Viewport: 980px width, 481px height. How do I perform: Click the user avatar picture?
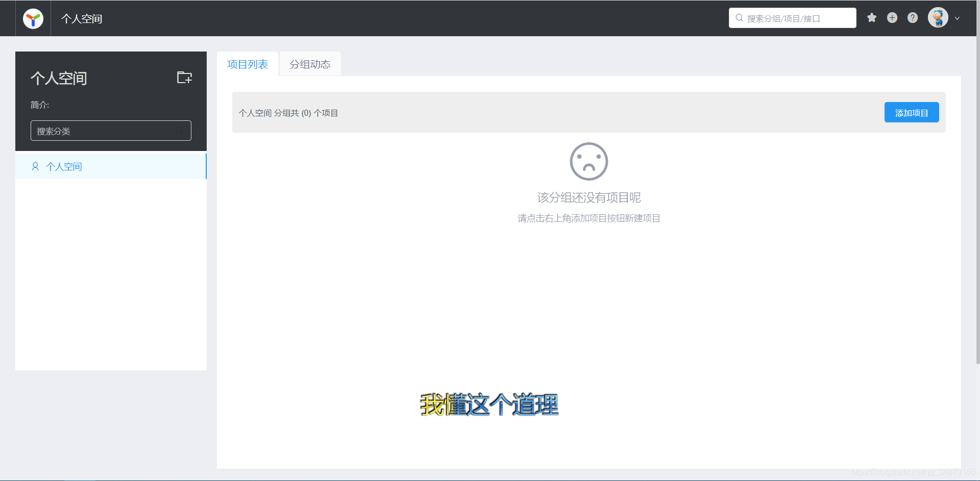click(938, 18)
